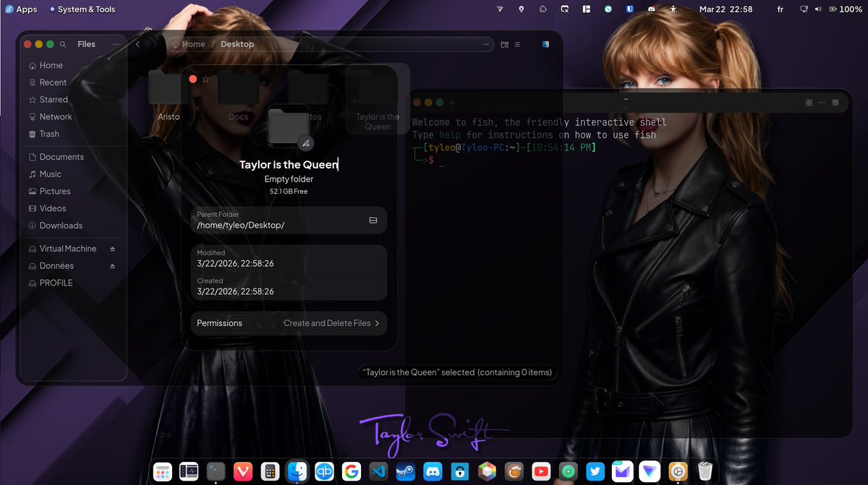The height and width of the screenshot is (485, 868).
Task: Open the search icon in Files sidebar header
Action: (x=64, y=44)
